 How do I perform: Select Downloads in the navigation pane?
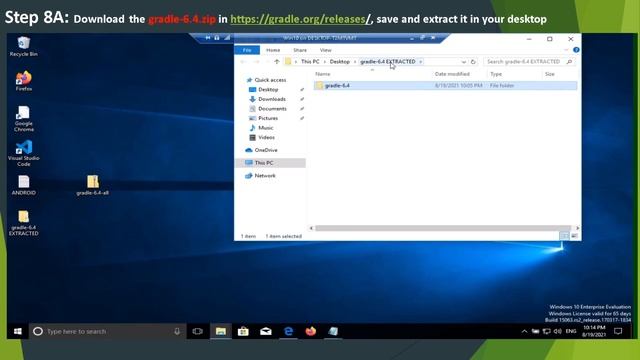[267, 99]
